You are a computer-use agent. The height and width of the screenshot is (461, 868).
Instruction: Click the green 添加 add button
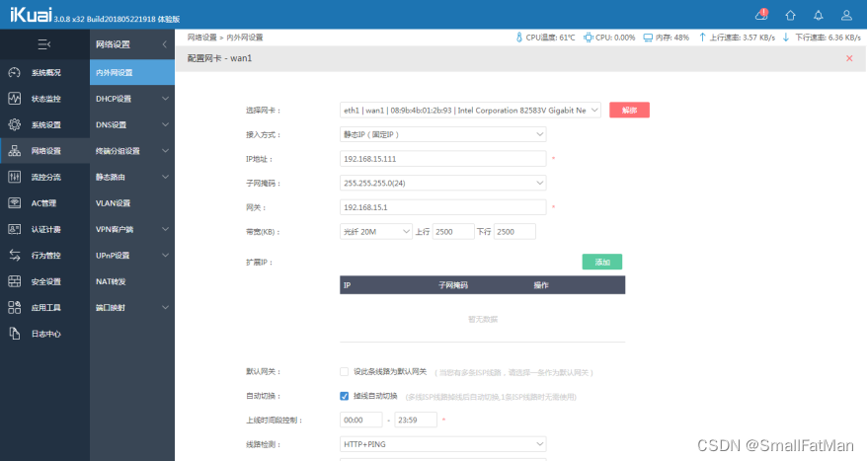(x=602, y=262)
